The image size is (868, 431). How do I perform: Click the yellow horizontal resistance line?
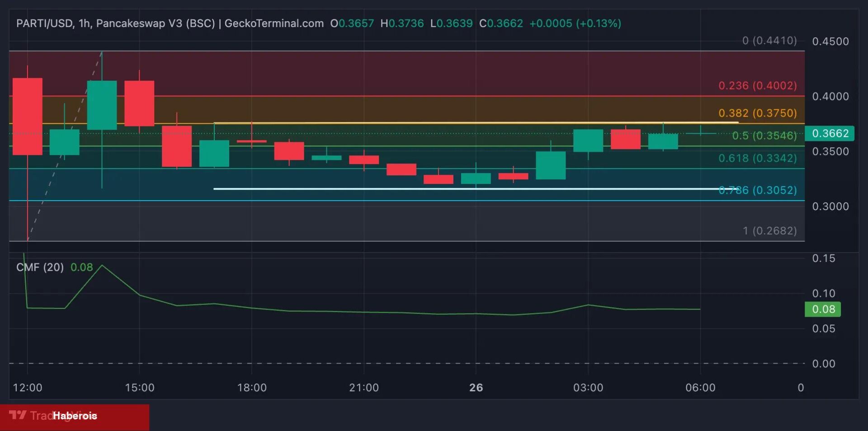point(476,122)
